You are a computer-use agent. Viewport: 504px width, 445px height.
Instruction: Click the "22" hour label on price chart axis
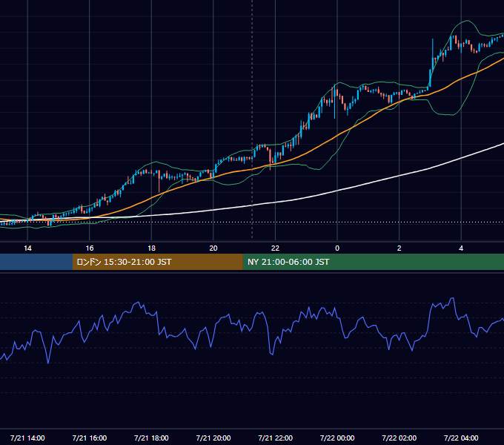(275, 248)
